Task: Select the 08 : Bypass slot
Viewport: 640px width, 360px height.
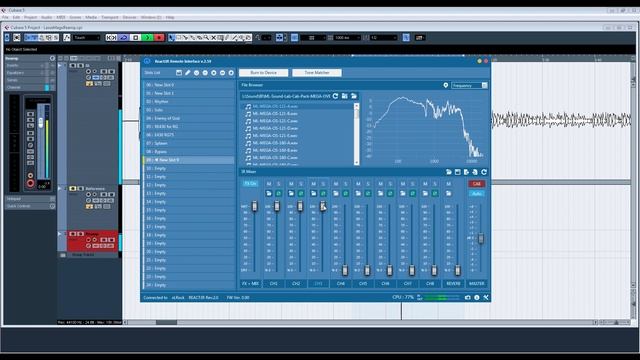Action: (x=189, y=151)
